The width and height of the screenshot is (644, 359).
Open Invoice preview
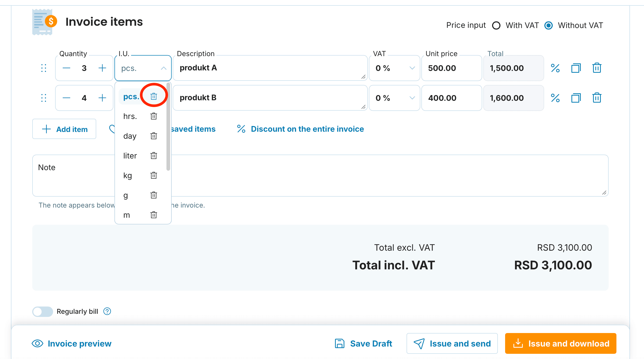pyautogui.click(x=72, y=343)
